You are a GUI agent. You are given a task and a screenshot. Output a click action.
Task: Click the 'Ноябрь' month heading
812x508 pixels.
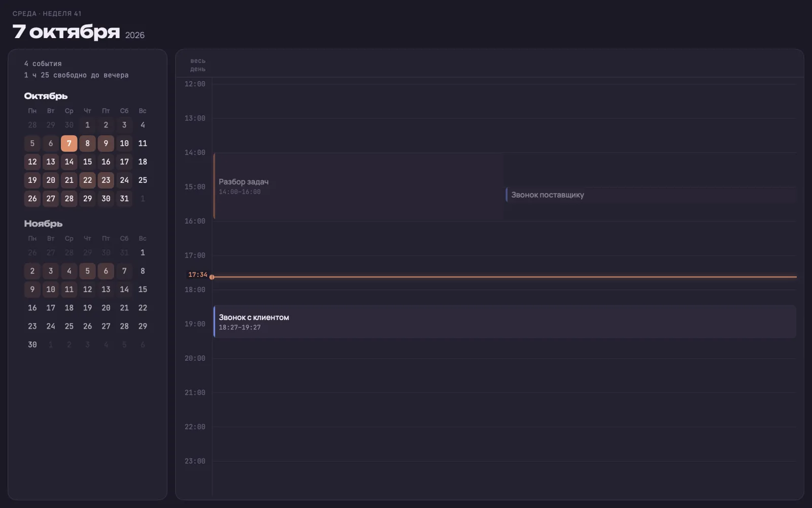[x=43, y=224]
